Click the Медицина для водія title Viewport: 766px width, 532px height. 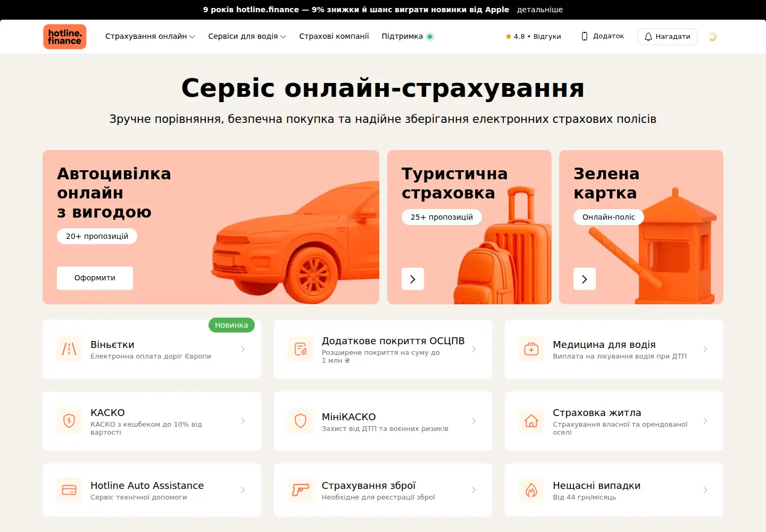pos(604,345)
